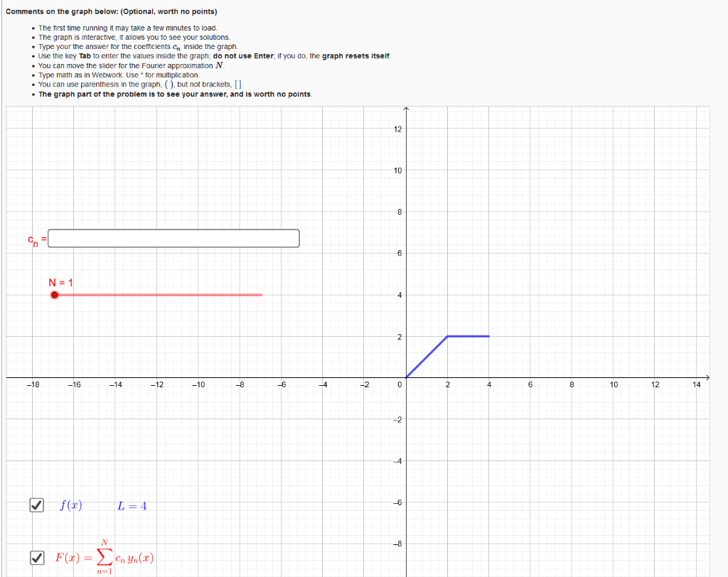Click the number 12 on the y-axis
Screen dimensions: 728x577
pyautogui.click(x=398, y=129)
